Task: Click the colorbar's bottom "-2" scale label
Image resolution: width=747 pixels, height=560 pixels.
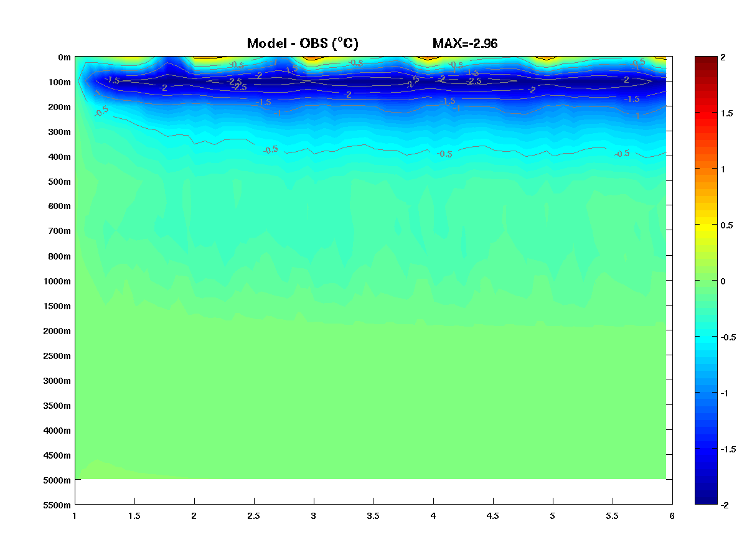Action: point(725,505)
